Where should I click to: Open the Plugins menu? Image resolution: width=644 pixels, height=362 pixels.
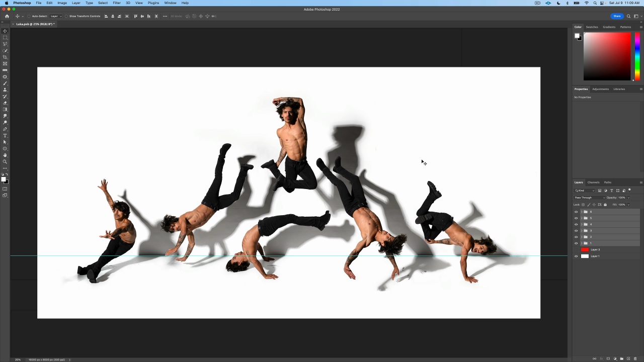point(153,3)
